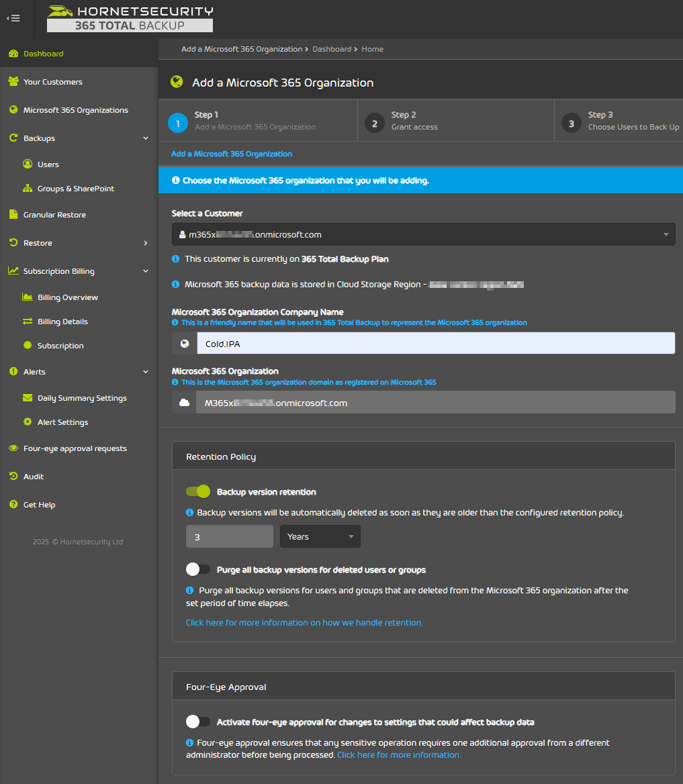Activate the four-eye approval toggle
This screenshot has height=784, width=683.
198,722
